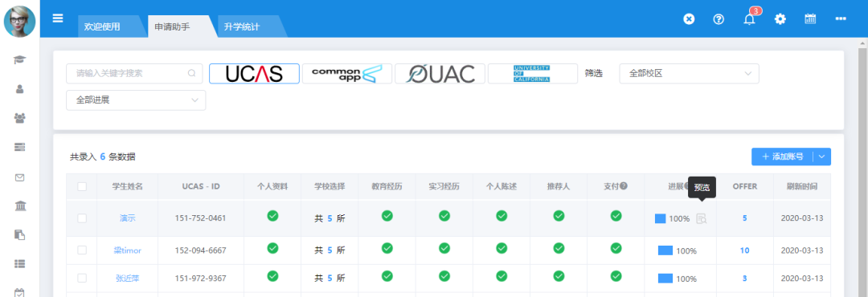Screen dimensions: 868x297
Task: Toggle the hamburger menu icon
Action: coord(58,18)
